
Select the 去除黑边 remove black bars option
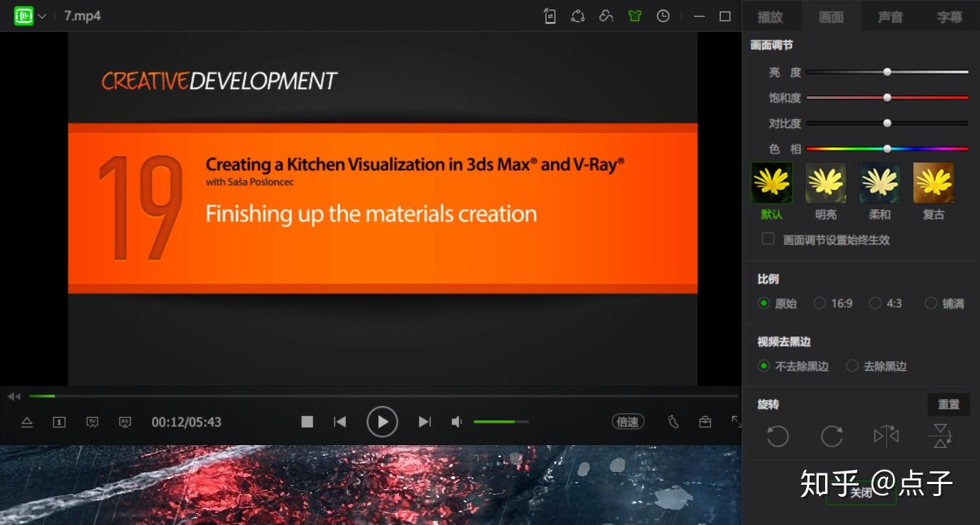853,366
